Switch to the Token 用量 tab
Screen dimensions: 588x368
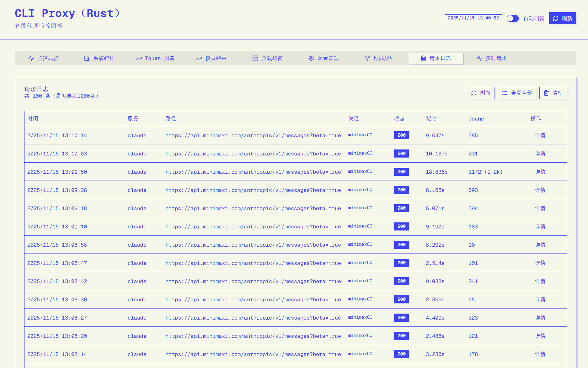tap(155, 58)
